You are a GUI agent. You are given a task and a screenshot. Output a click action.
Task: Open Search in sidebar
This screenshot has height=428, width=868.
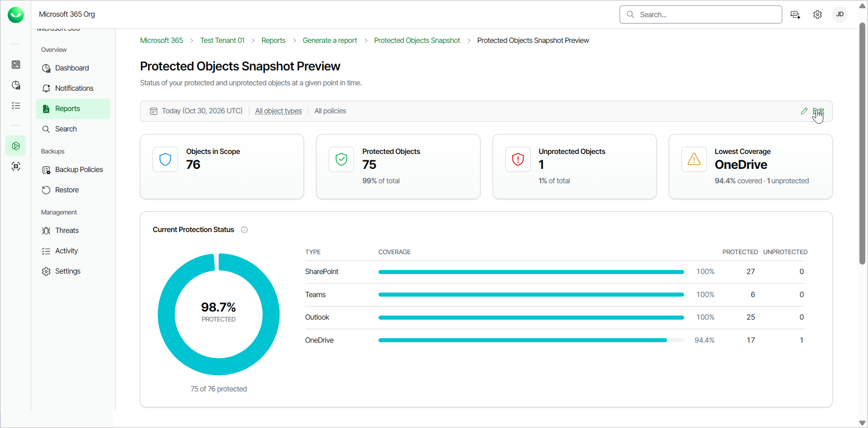coord(73,129)
